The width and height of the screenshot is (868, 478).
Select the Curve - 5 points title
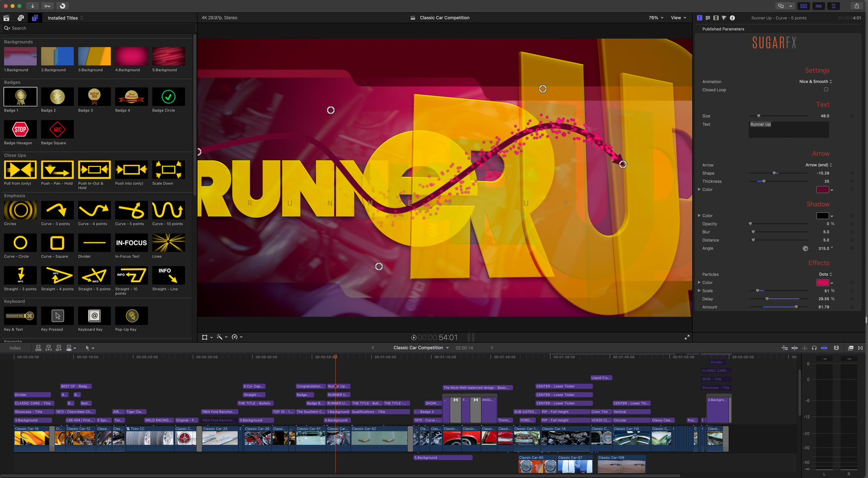point(131,210)
